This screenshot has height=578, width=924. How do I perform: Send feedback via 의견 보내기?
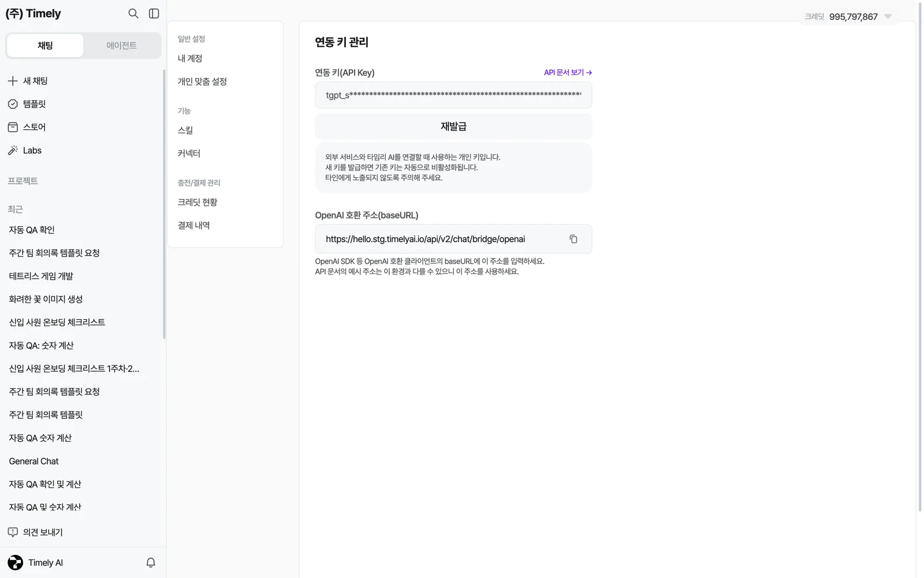click(x=35, y=532)
